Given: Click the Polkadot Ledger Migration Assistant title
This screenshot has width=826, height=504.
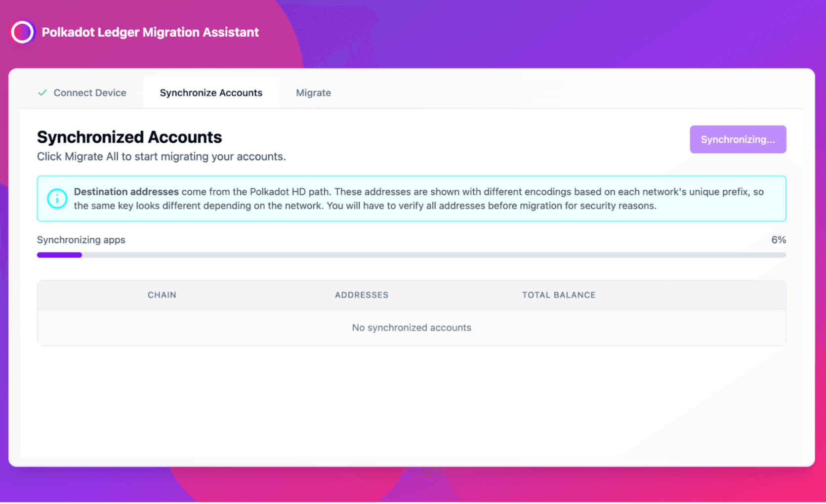Looking at the screenshot, I should pyautogui.click(x=150, y=33).
